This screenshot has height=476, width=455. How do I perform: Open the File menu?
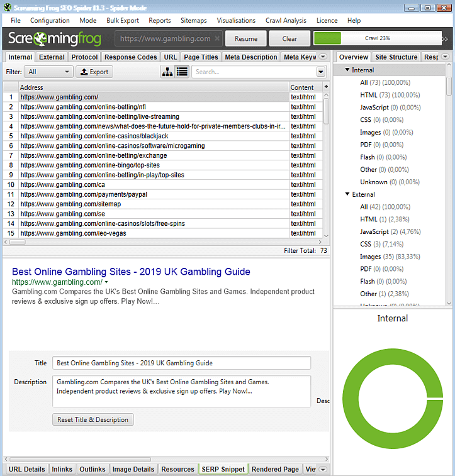pos(16,20)
